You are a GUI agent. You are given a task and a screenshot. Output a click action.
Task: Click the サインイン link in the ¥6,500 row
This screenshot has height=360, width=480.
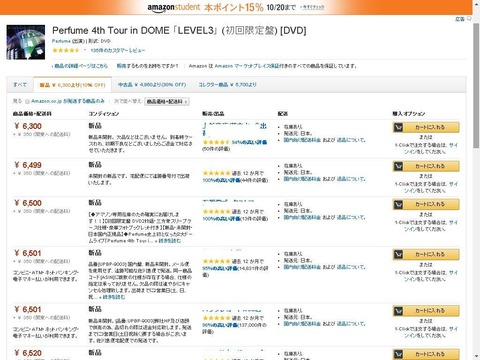pyautogui.click(x=431, y=226)
